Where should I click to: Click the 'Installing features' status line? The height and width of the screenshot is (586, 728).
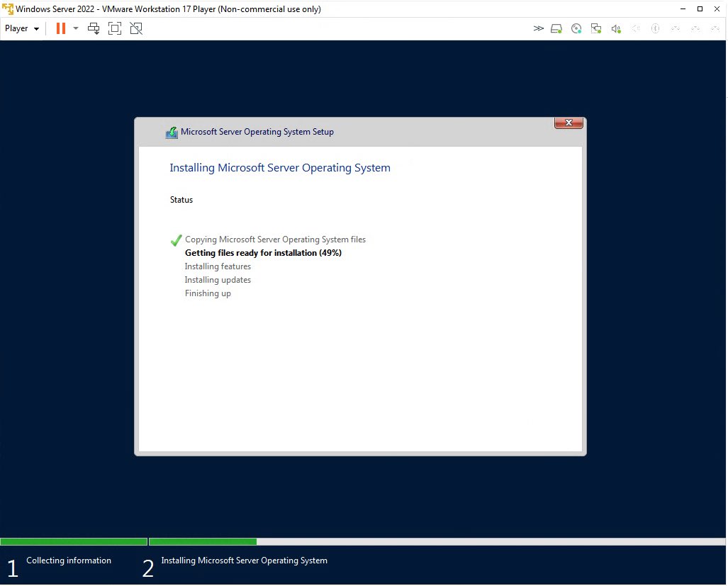pyautogui.click(x=218, y=266)
